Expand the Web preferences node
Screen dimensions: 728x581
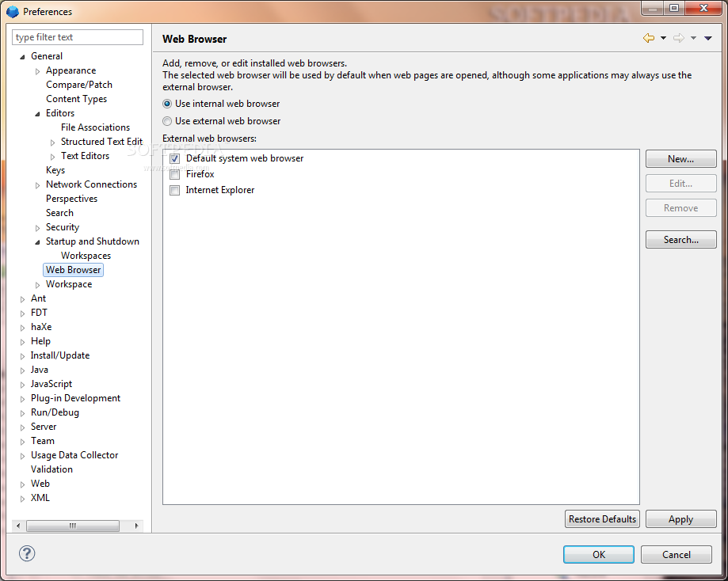click(x=22, y=484)
